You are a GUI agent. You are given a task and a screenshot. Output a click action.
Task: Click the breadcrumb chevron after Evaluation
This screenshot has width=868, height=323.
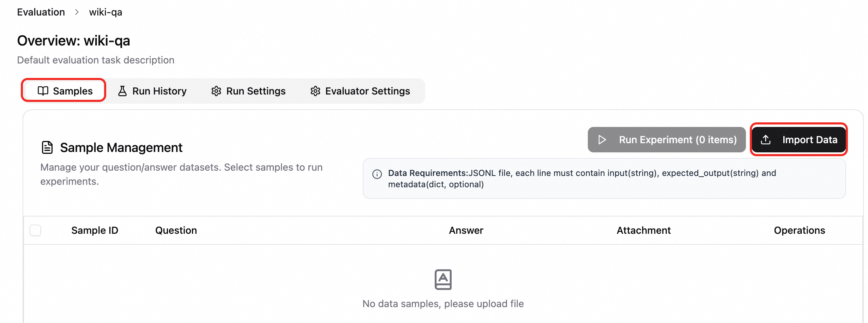[77, 12]
